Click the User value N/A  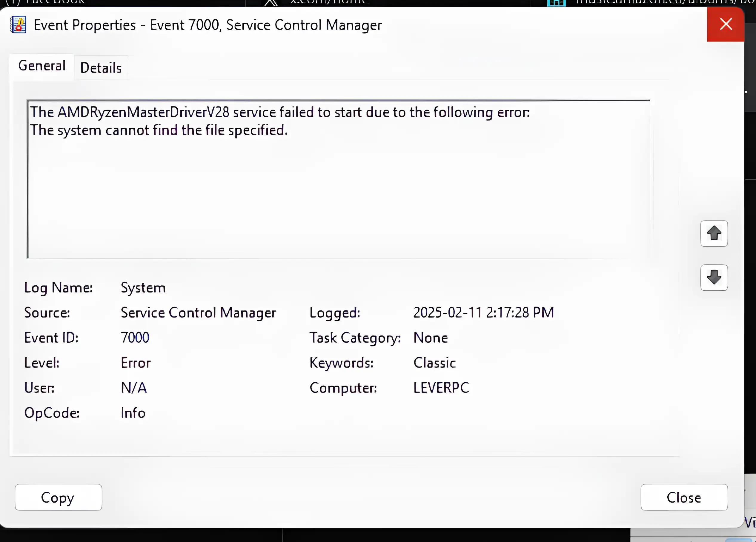[x=134, y=388]
